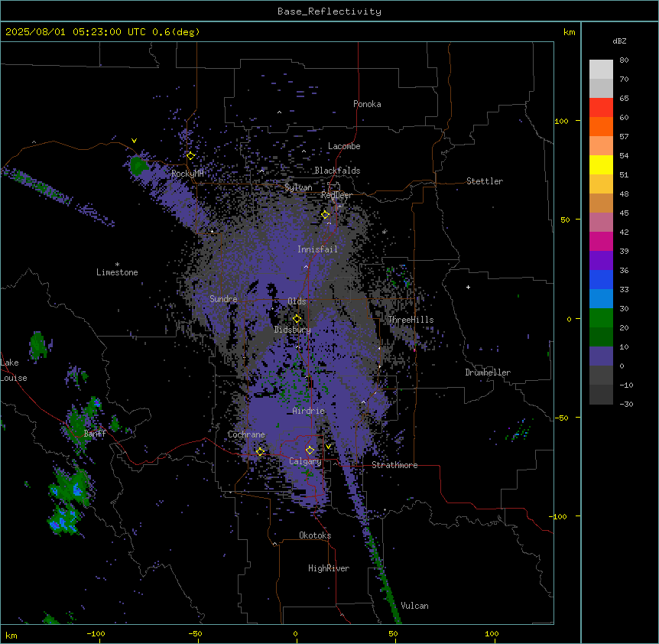Click the Sundre city label
The width and height of the screenshot is (659, 644).
click(223, 299)
